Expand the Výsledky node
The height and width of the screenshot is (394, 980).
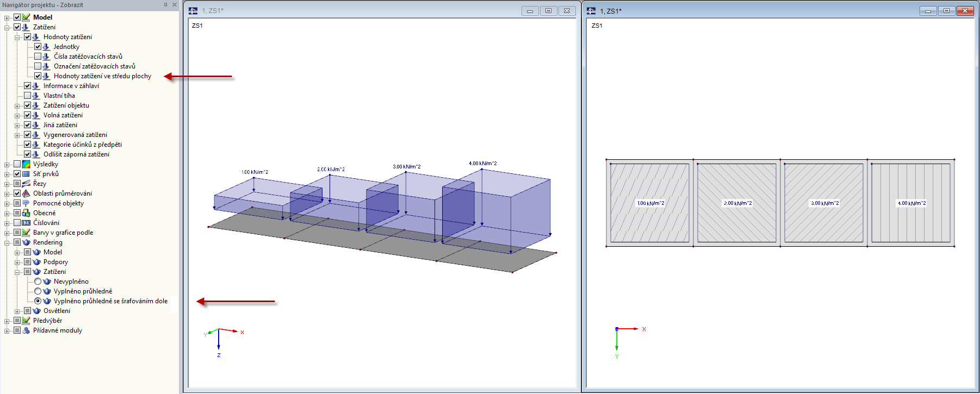click(7, 164)
